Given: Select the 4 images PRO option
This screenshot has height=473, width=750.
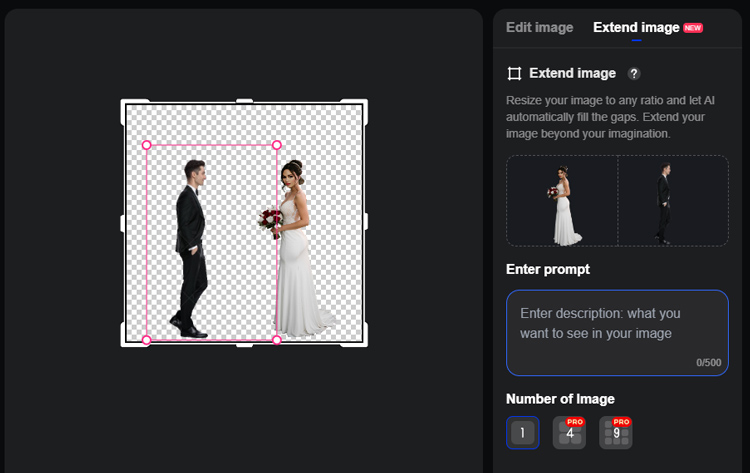Looking at the screenshot, I should 569,432.
